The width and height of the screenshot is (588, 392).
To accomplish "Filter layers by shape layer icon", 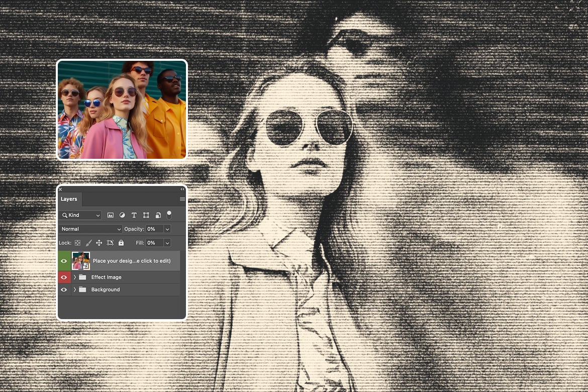I will [146, 215].
